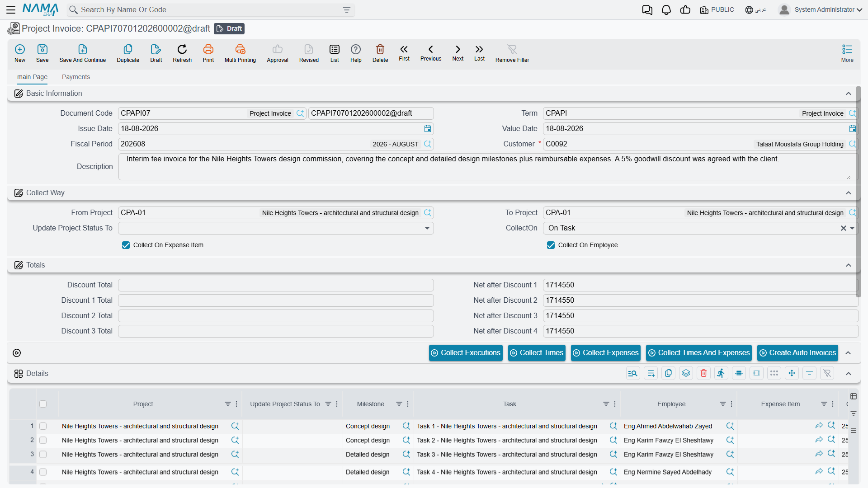Toggle the Collect On Employee checkbox
868x488 pixels.
tap(551, 245)
